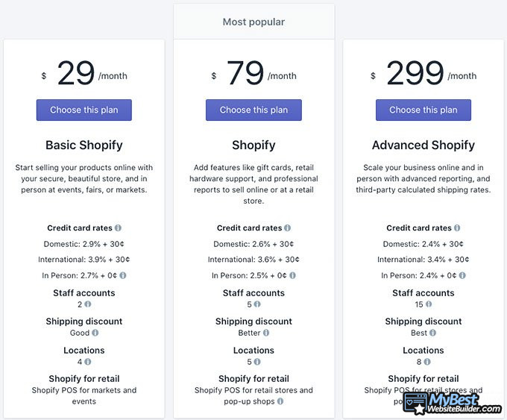507x420 pixels.
Task: Choose the $29 Basic Shopify plan
Action: (x=84, y=110)
